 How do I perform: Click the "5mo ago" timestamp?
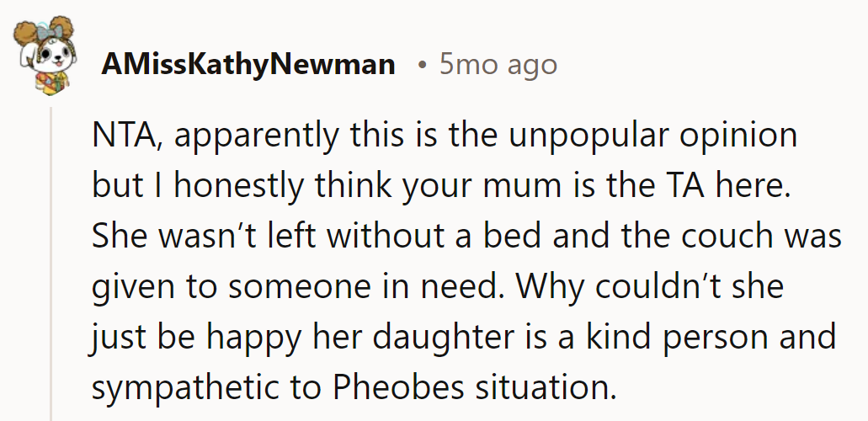click(x=498, y=65)
